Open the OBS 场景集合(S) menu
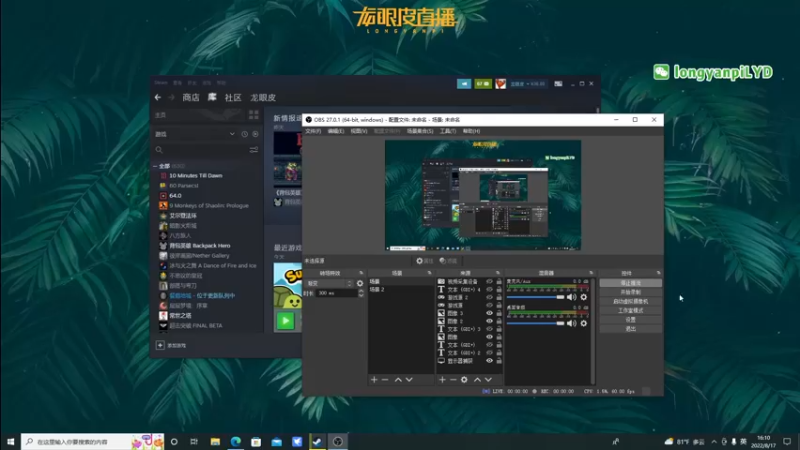The height and width of the screenshot is (450, 800). tap(420, 131)
